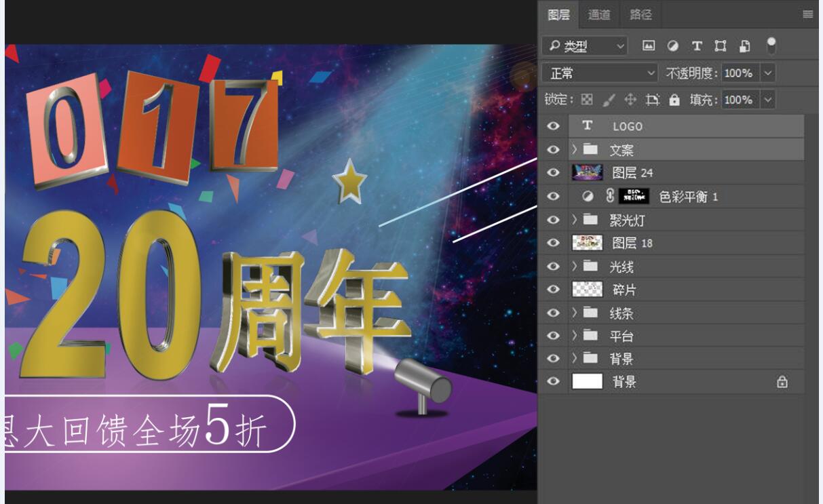The width and height of the screenshot is (823, 504).
Task: Select the 图层 24 thumbnail
Action: pos(588,173)
